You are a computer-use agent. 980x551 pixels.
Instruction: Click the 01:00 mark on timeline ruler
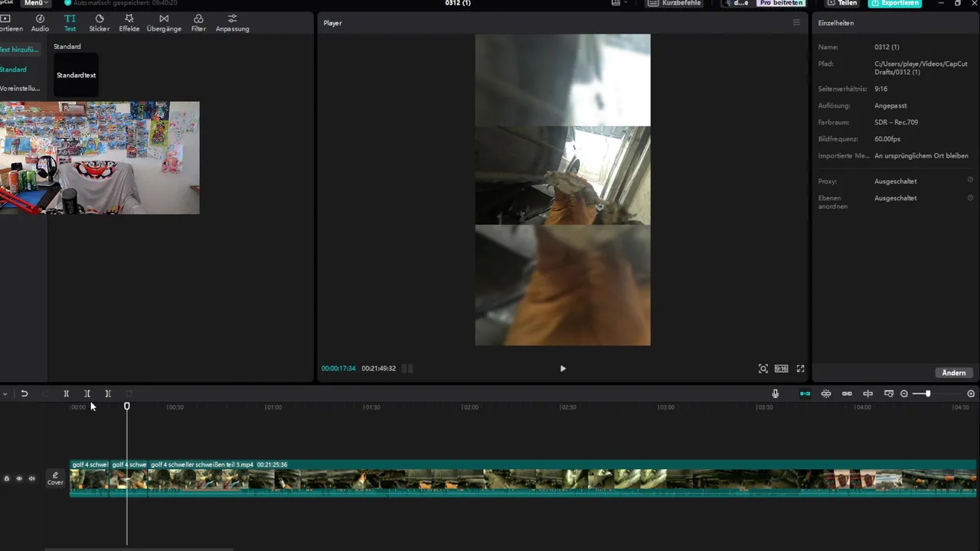click(273, 407)
